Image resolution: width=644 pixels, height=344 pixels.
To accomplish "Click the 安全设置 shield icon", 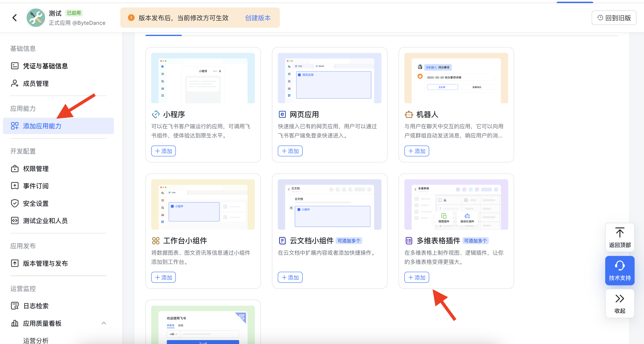I will point(15,203).
